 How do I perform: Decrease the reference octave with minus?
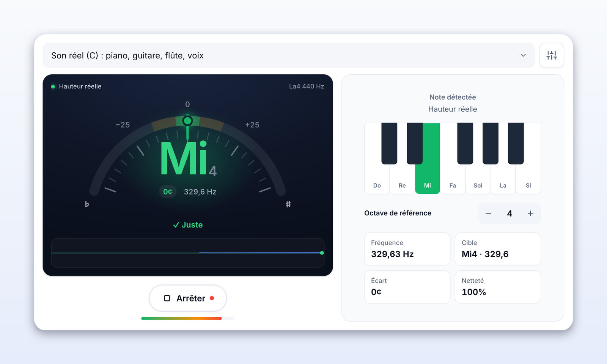(488, 213)
